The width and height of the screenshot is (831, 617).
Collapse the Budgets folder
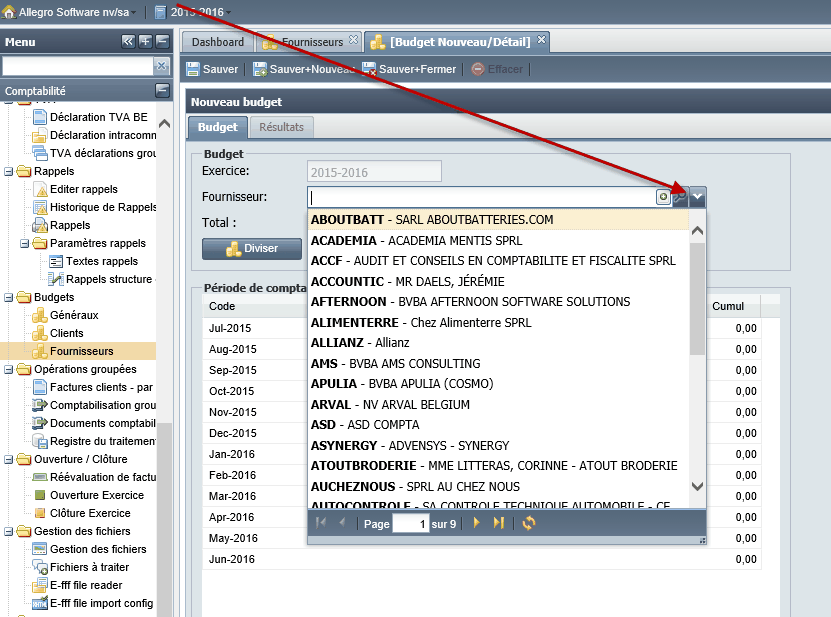(x=8, y=297)
